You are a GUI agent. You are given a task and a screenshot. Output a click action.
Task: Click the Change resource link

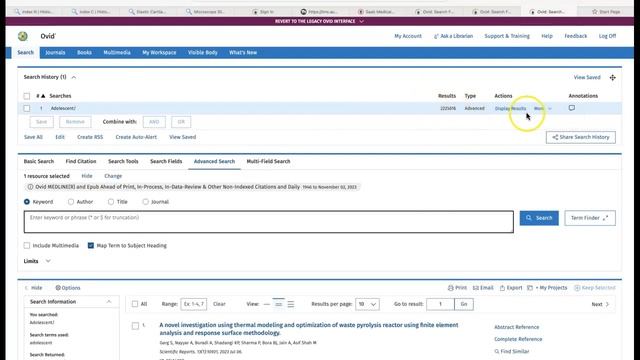click(x=113, y=176)
